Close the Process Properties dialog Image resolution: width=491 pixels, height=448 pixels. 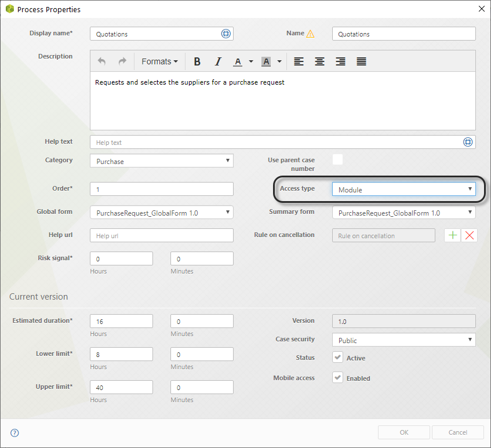coord(482,9)
